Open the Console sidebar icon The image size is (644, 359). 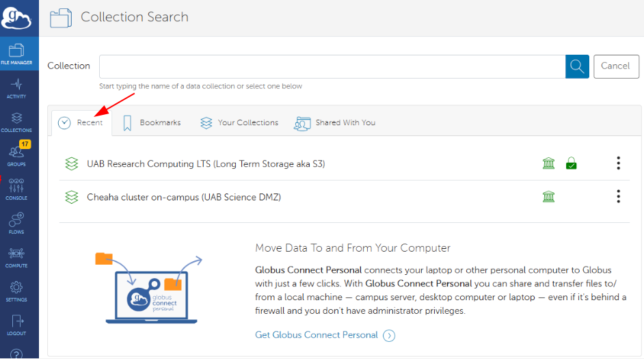pyautogui.click(x=16, y=189)
